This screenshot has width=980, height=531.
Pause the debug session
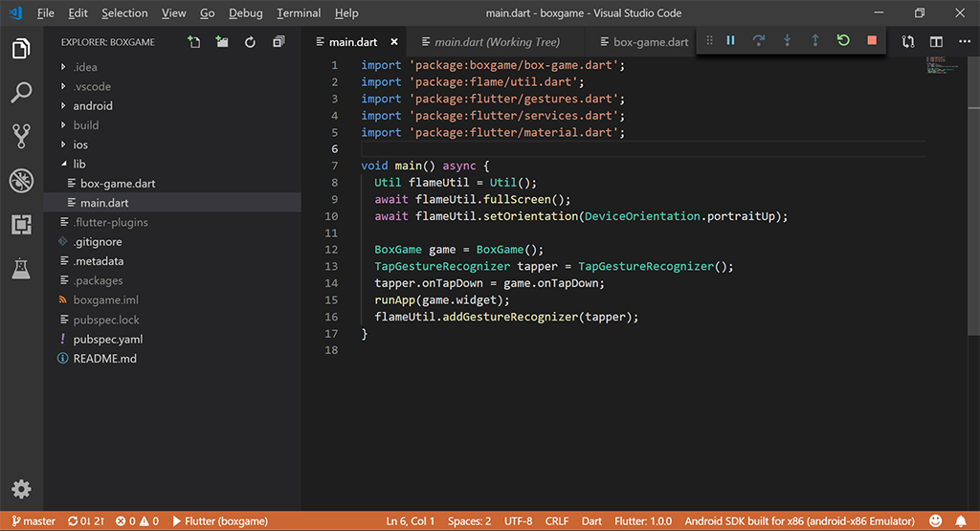point(730,40)
